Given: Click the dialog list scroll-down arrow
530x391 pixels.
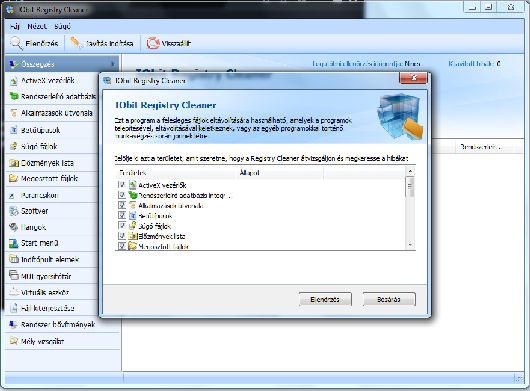Looking at the screenshot, I should coord(410,245).
